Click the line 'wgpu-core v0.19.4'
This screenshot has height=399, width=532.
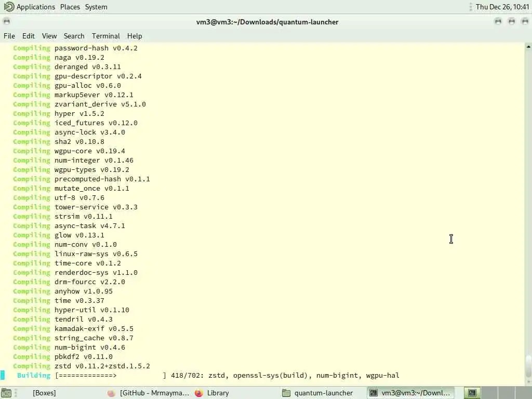[89, 151]
